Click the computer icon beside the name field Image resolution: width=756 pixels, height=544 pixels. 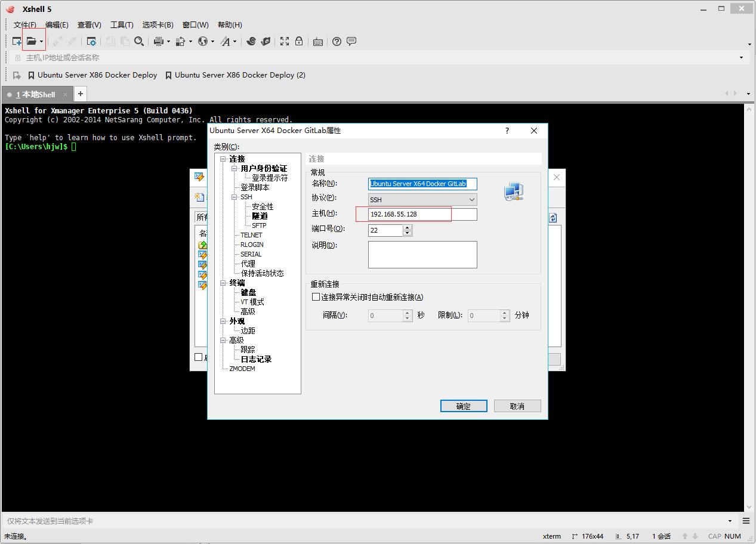(x=513, y=191)
